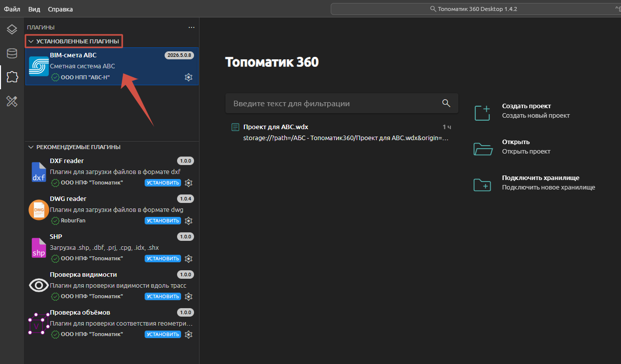Click the eye icon of Проверка видимости
Viewport: 621px width, 364px height.
tap(38, 285)
